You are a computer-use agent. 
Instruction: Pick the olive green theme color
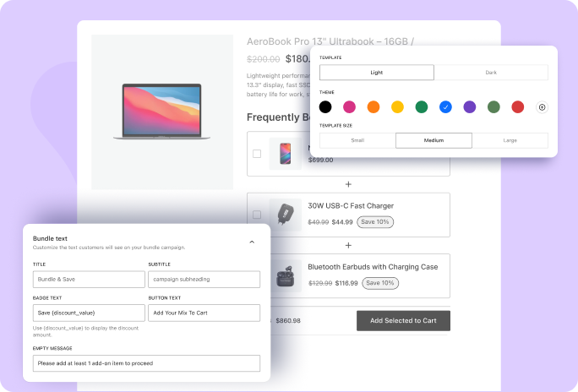click(x=493, y=107)
